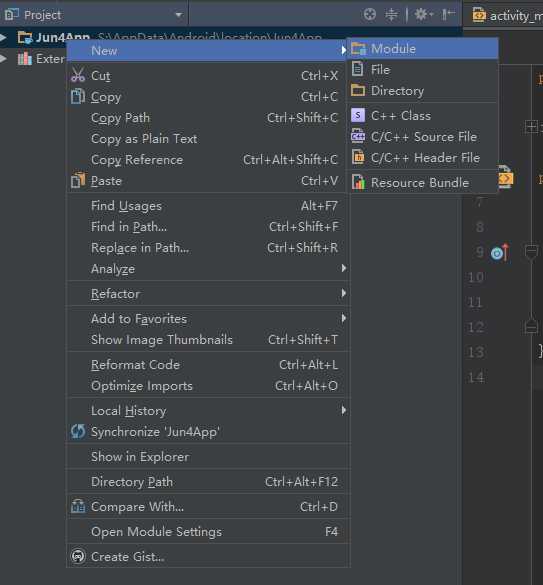543x585 pixels.
Task: Open the Local History submenu
Action: (207, 410)
